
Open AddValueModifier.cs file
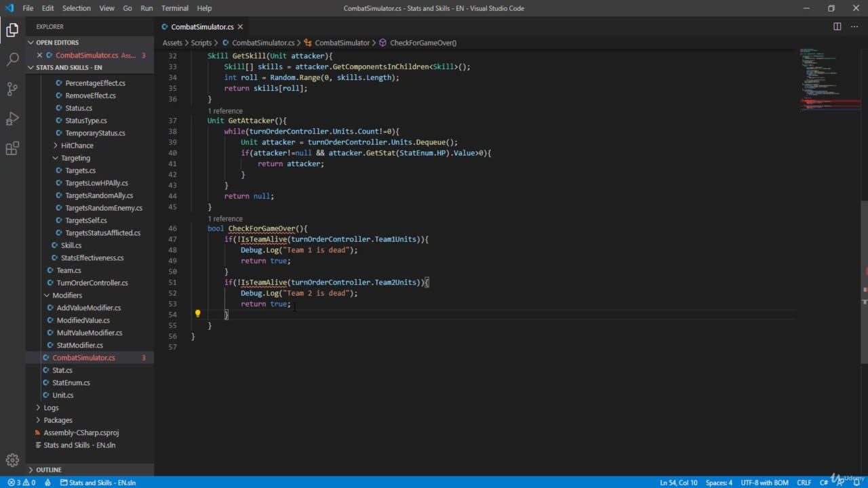click(89, 308)
